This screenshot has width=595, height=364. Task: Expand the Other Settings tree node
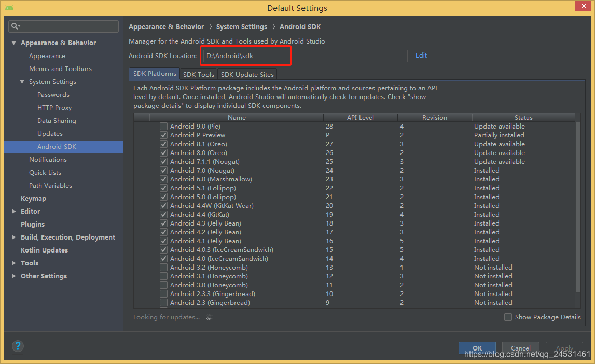pos(13,276)
